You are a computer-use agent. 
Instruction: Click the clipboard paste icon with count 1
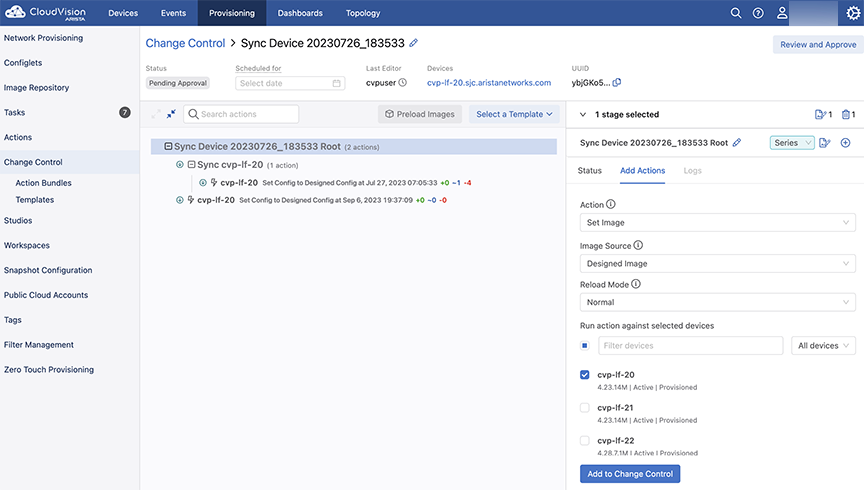click(x=849, y=115)
